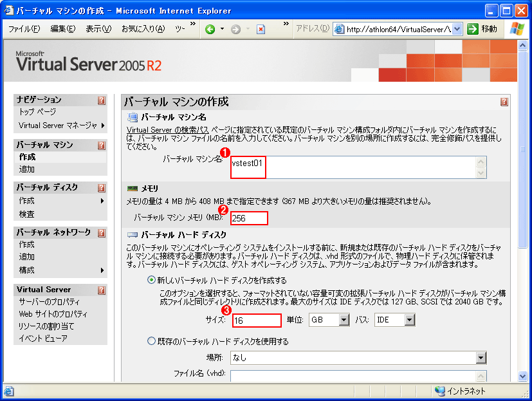This screenshot has width=532, height=401.
Task: Open the 編集(E) menu
Action: [63, 29]
